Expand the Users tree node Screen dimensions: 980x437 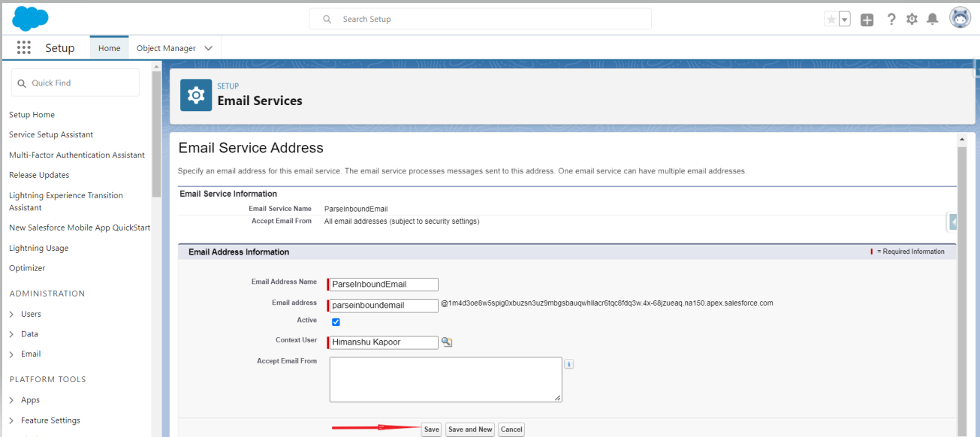tap(12, 314)
